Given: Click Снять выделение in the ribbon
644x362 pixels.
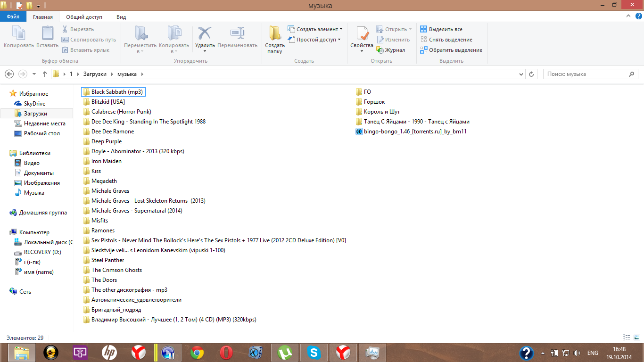Looking at the screenshot, I should (446, 40).
